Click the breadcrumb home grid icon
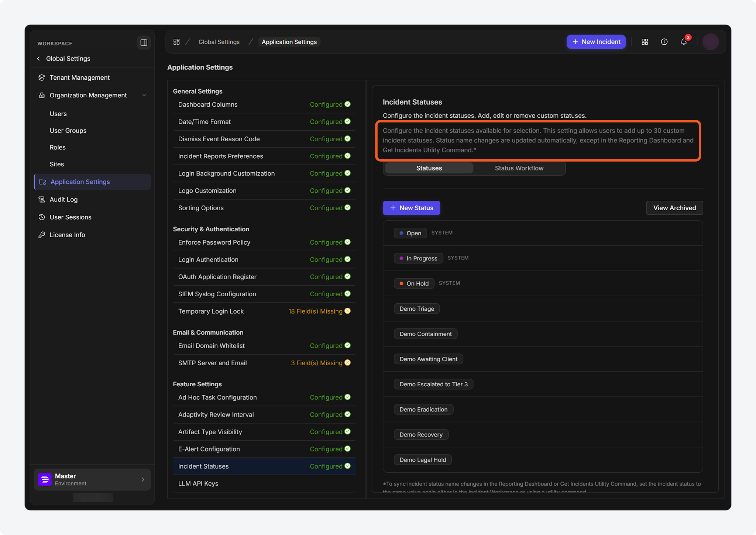The width and height of the screenshot is (756, 535). tap(176, 42)
